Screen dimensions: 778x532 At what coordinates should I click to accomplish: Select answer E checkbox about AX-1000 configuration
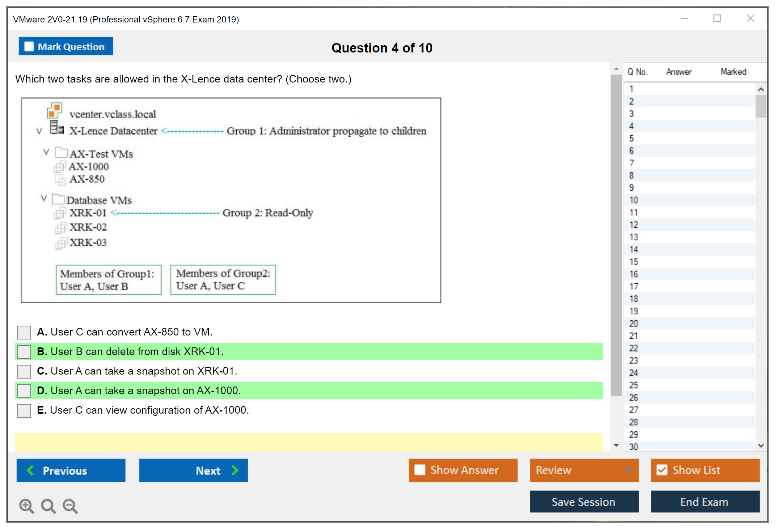coord(24,410)
